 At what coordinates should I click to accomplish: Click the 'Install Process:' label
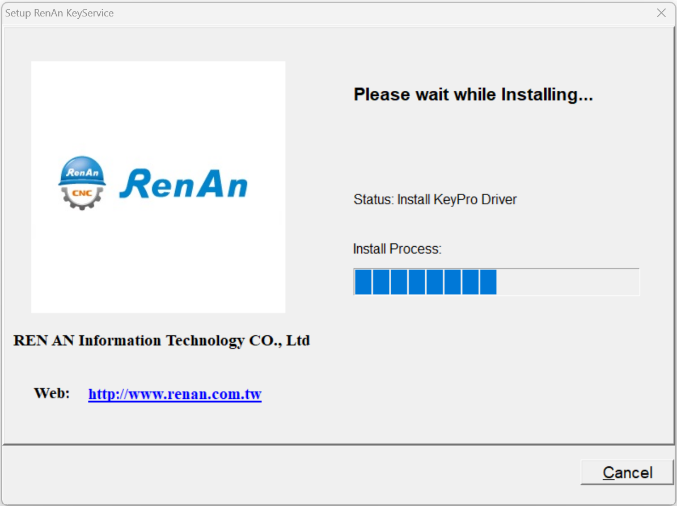click(x=397, y=249)
